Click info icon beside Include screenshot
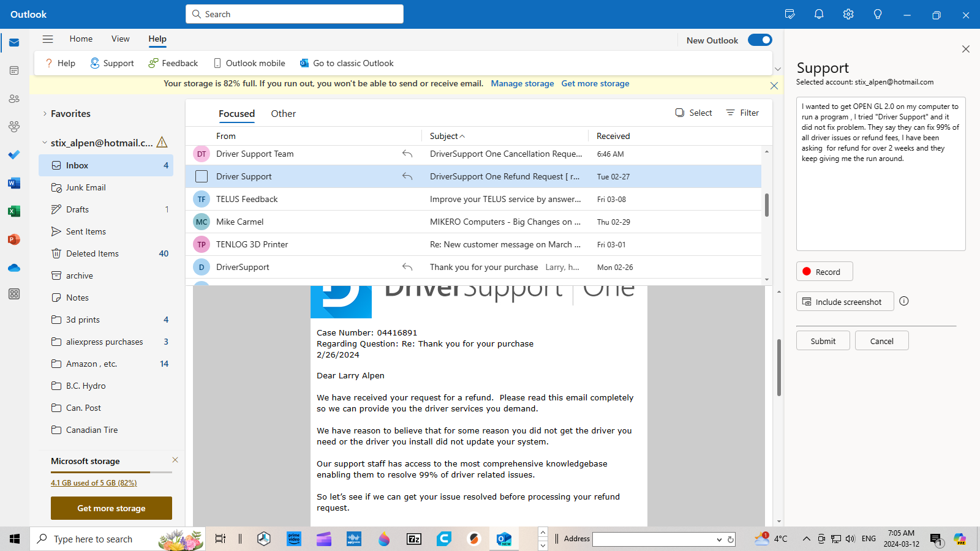The image size is (980, 551). pos(904,301)
